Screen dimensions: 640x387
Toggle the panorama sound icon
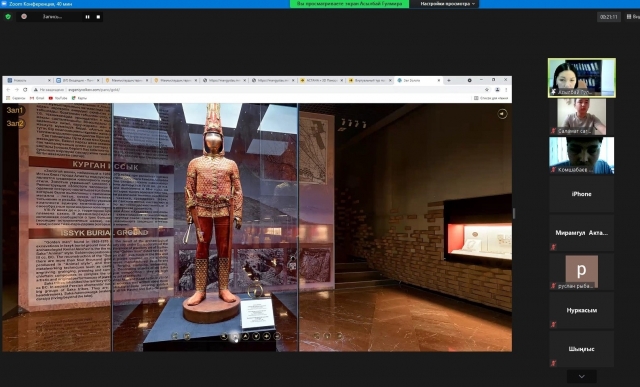(502, 114)
